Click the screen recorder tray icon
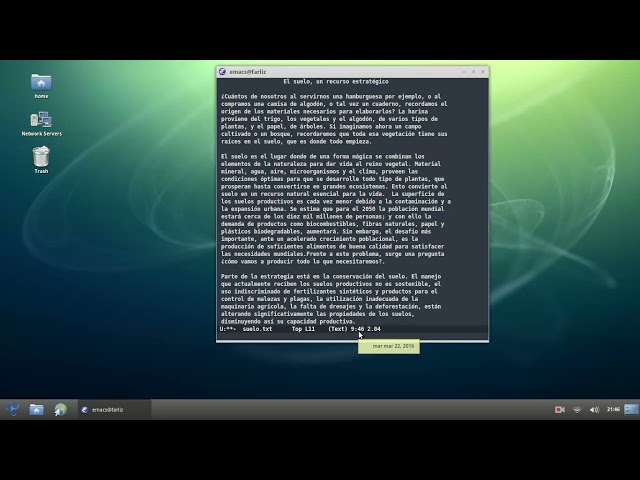Viewport: 640px width, 480px height. point(560,409)
